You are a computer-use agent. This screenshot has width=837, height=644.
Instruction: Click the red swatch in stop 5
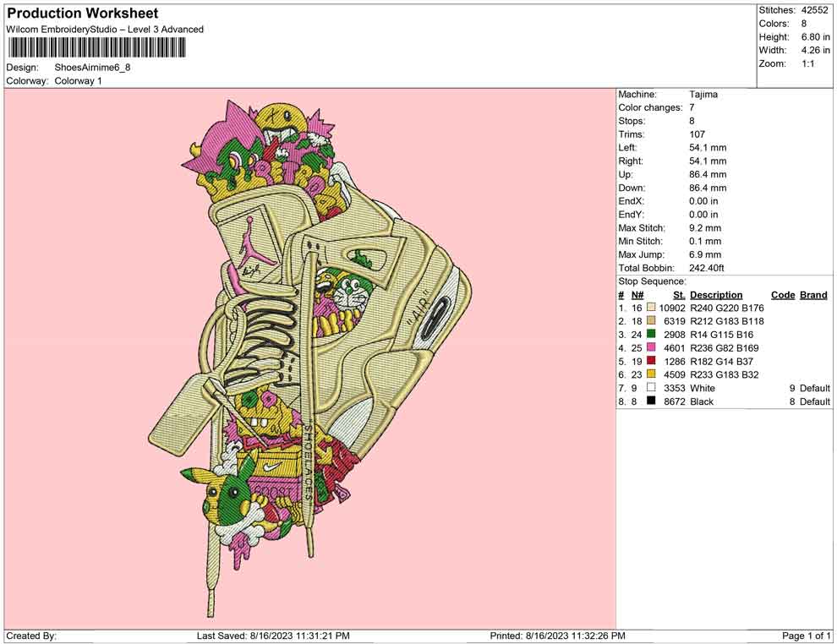point(651,362)
